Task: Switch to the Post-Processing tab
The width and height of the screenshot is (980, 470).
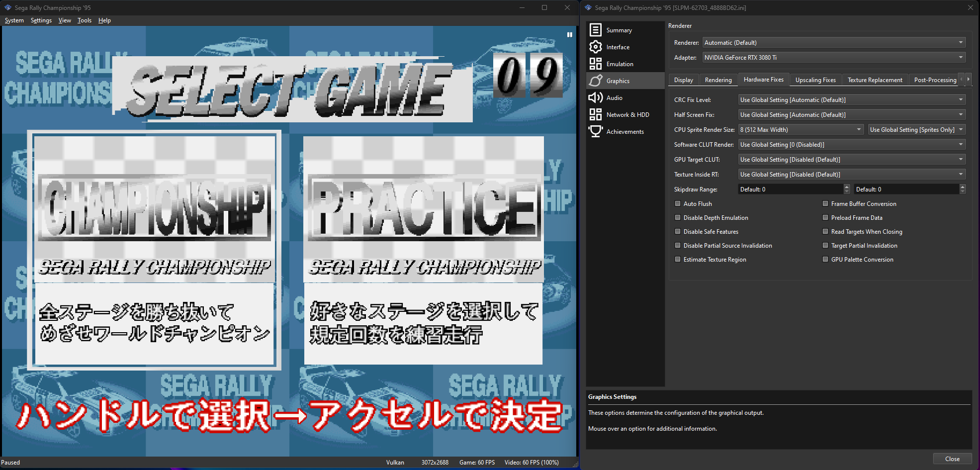Action: 935,80
